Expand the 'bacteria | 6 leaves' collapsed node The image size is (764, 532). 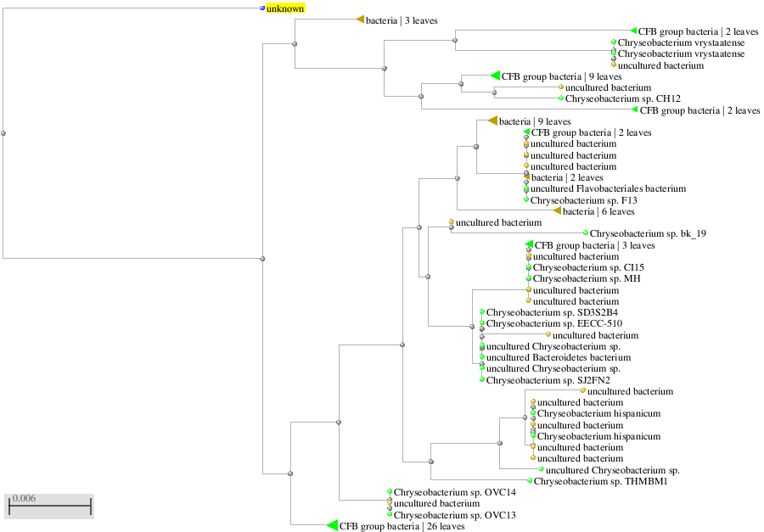click(x=557, y=211)
